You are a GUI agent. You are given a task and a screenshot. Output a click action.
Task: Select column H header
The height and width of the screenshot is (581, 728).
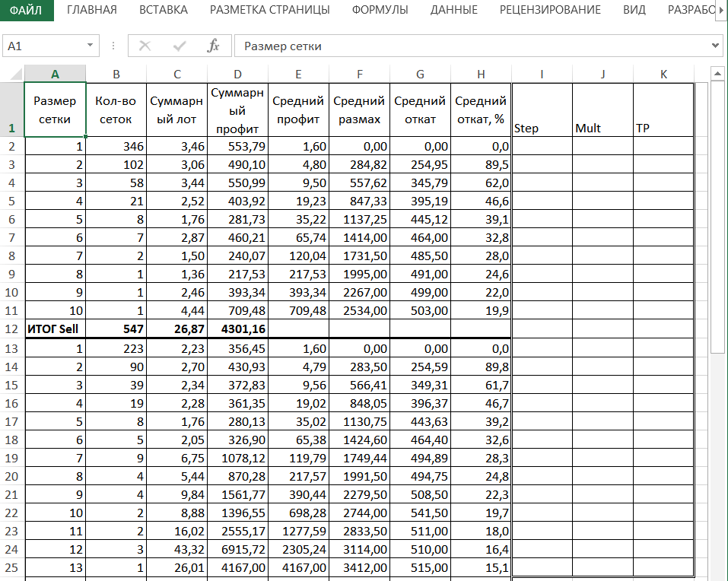click(481, 74)
